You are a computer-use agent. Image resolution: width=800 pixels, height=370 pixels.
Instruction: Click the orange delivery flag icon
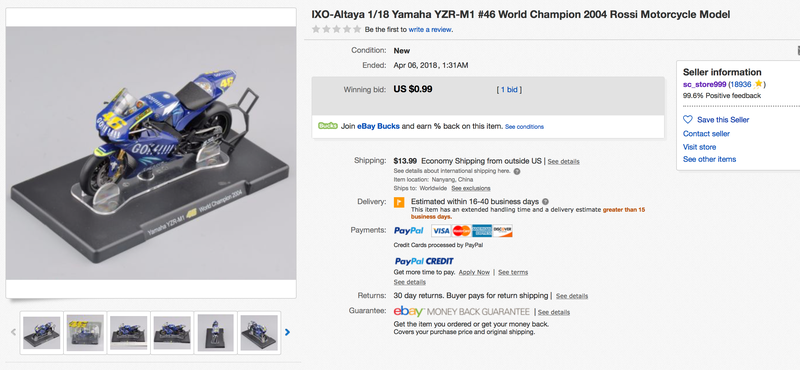click(x=399, y=202)
